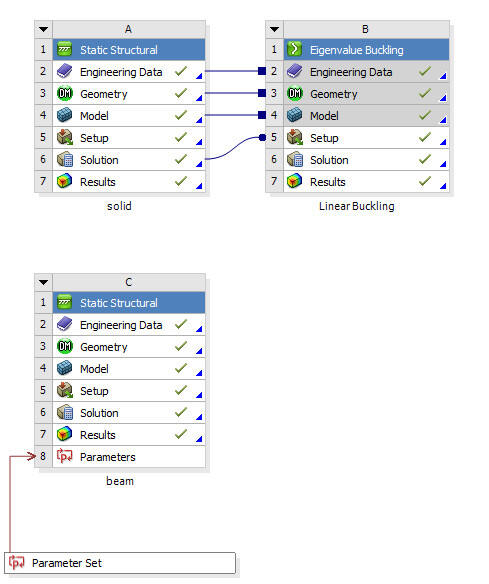Click the Setup icon in system C
This screenshot has width=489, height=584.
(65, 390)
